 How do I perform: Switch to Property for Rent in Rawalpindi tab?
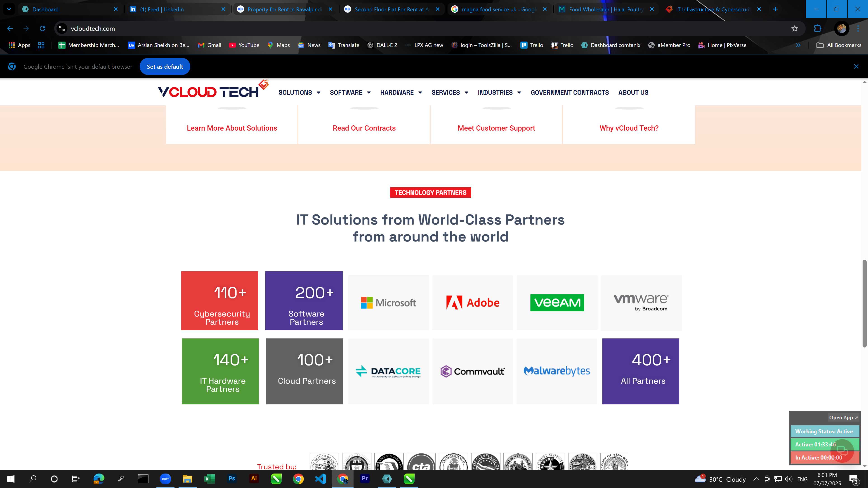(x=285, y=9)
